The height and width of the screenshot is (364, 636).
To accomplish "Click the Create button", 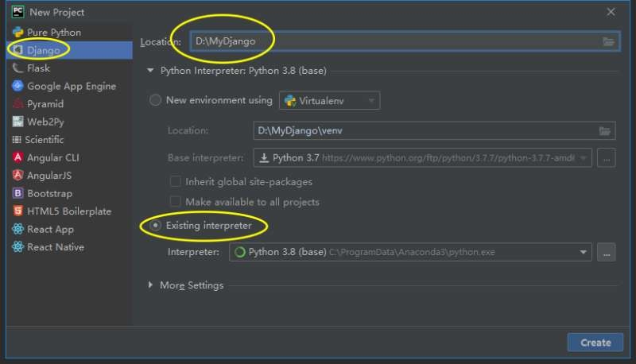I will click(595, 343).
